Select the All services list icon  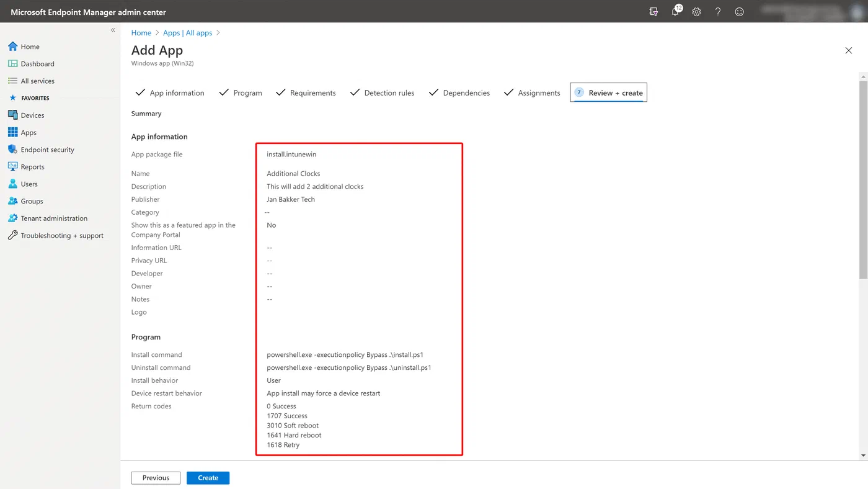[x=12, y=81]
